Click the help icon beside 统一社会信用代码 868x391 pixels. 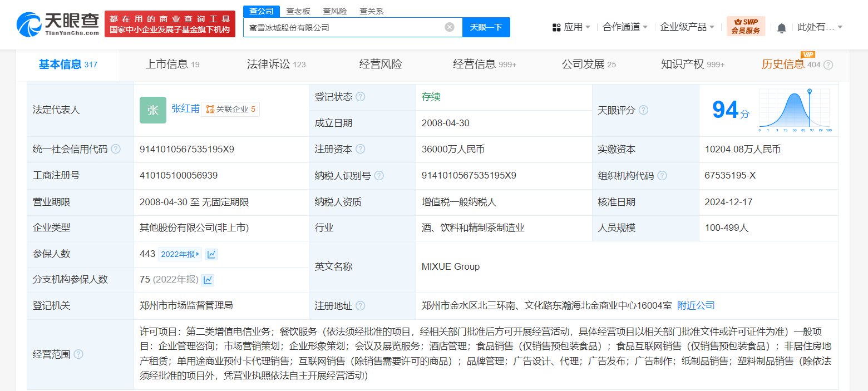coord(116,149)
